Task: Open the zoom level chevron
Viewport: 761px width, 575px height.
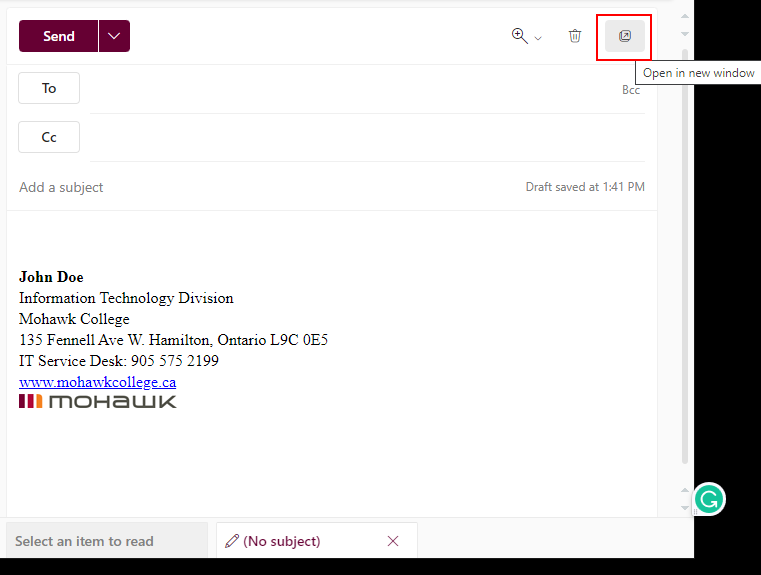Action: [x=538, y=38]
